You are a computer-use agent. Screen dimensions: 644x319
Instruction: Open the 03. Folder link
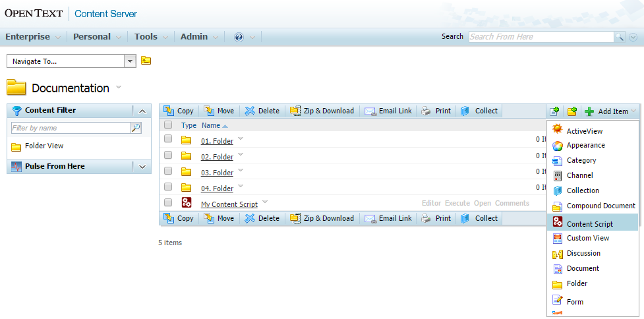[x=217, y=173]
